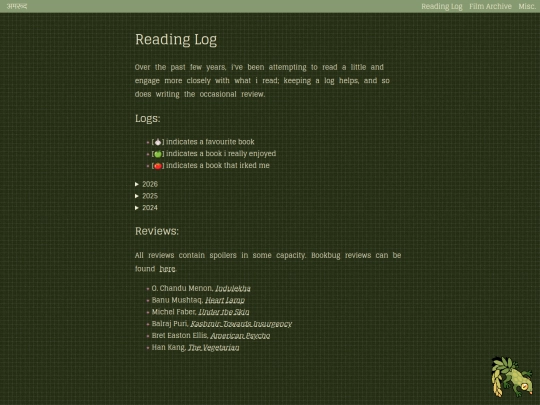The width and height of the screenshot is (540, 405).
Task: Click author name 'O. Chandu Menon'
Action: click(x=182, y=288)
